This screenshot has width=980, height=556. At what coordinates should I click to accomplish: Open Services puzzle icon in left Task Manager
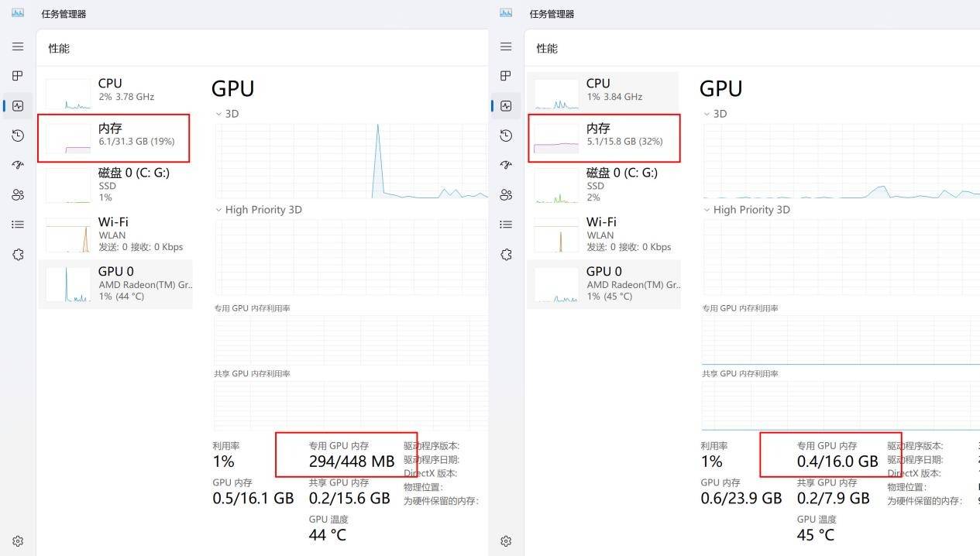coord(18,254)
